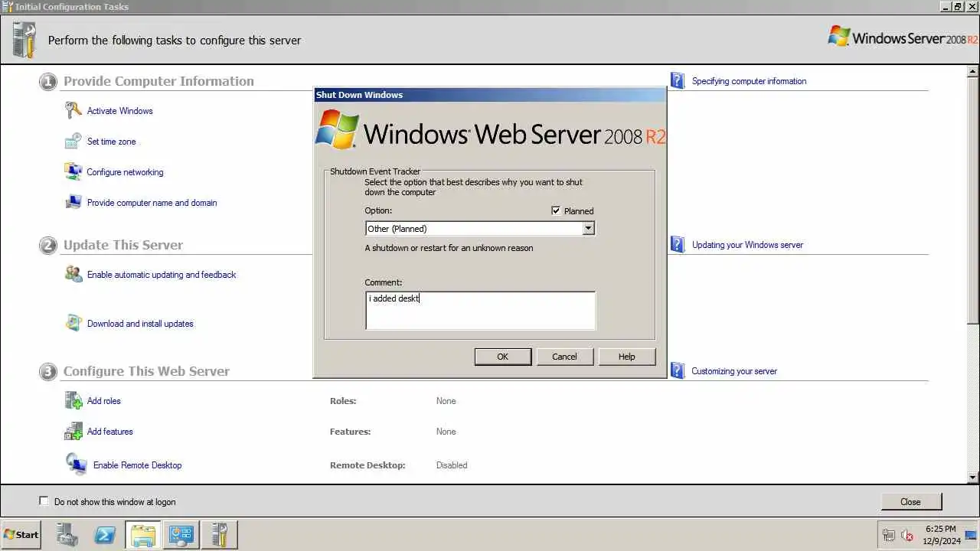The width and height of the screenshot is (980, 551).
Task: Open Enable automatic updating and feedback link
Action: 162,275
